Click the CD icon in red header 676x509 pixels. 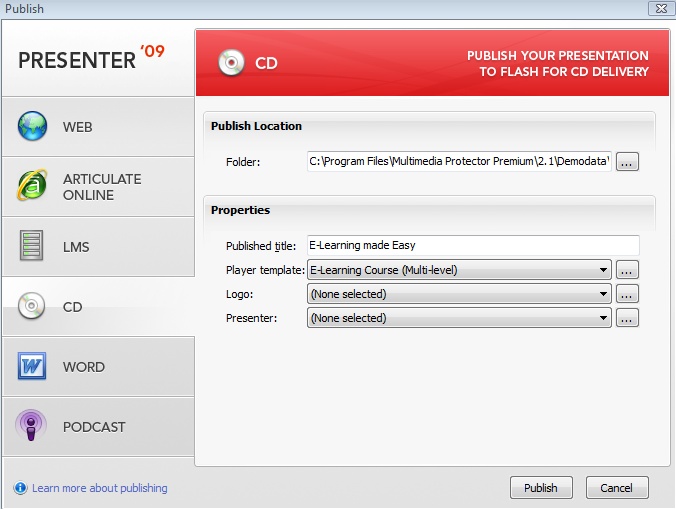233,63
